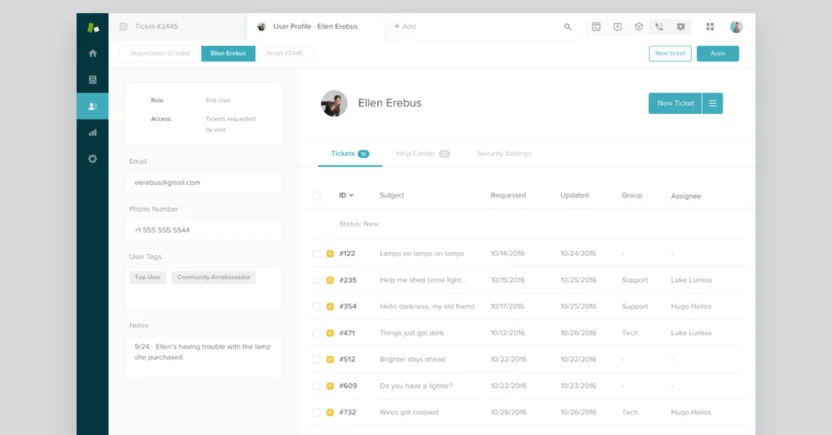832x435 pixels.
Task: Check the select-all tickets checkbox
Action: click(x=317, y=196)
